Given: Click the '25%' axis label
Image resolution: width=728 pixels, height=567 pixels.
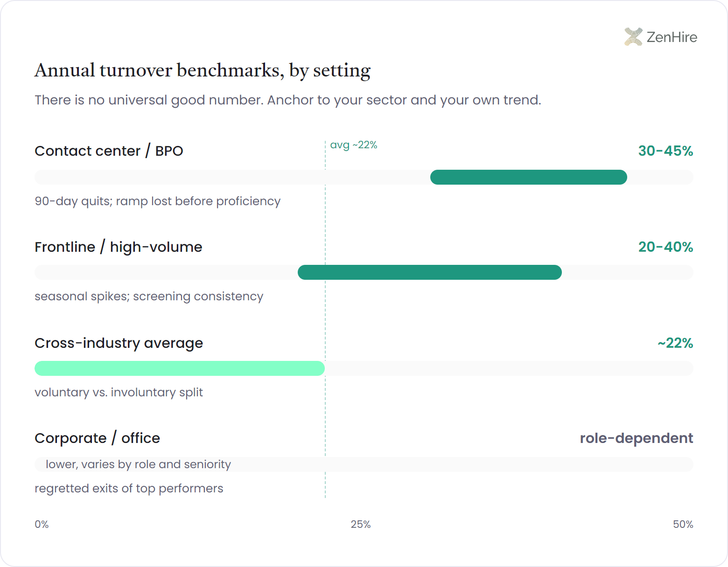Looking at the screenshot, I should [x=361, y=525].
